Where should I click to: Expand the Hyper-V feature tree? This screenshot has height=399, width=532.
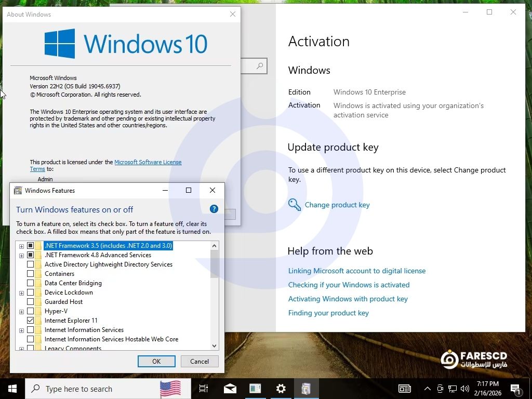point(22,311)
